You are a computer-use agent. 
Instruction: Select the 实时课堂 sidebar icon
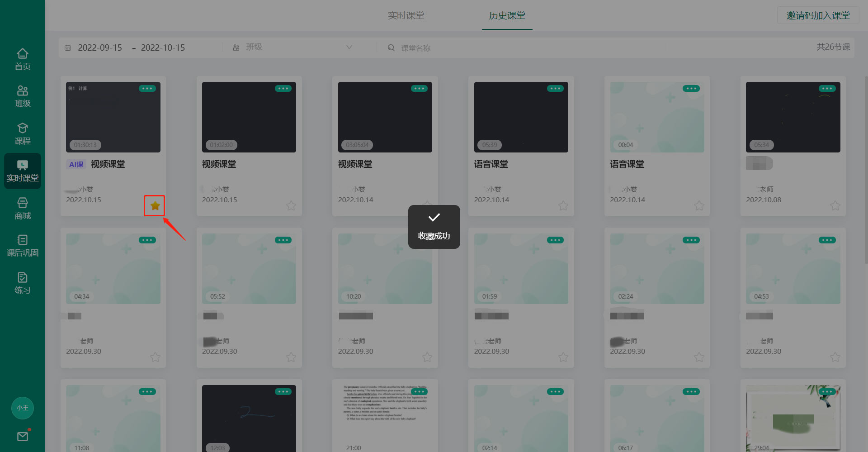tap(22, 171)
